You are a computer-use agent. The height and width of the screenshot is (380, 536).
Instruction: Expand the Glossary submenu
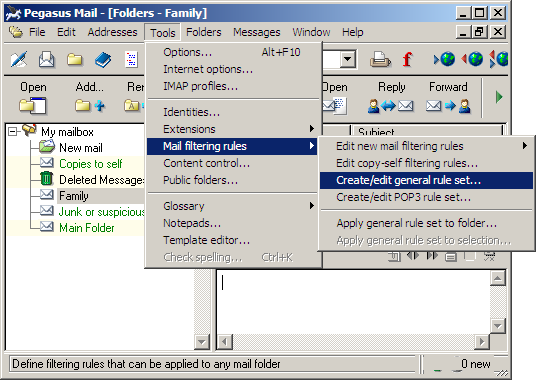click(x=311, y=206)
